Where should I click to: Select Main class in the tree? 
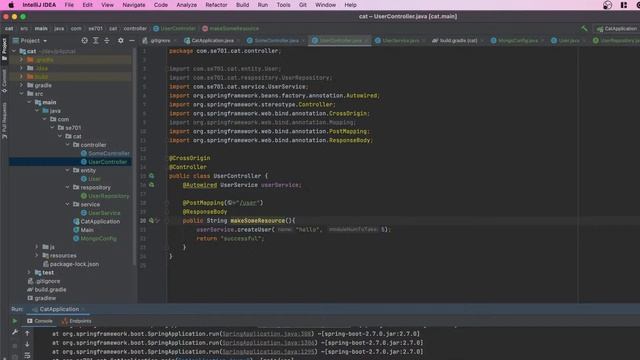pos(83,230)
